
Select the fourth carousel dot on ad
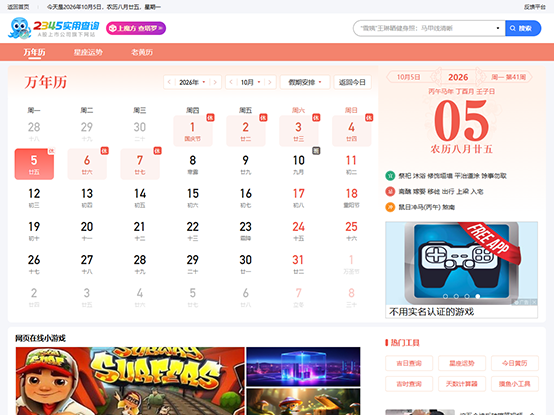pos(478,296)
